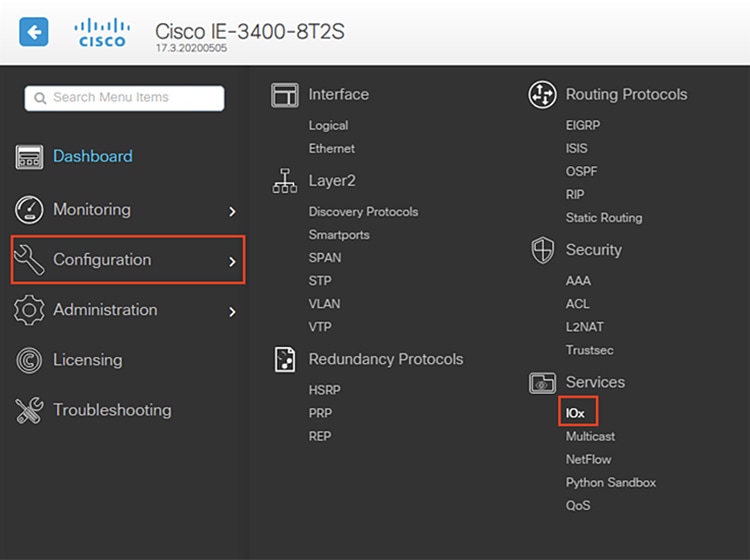This screenshot has width=750, height=560.
Task: Open the PRP redundancy link
Action: click(x=320, y=413)
